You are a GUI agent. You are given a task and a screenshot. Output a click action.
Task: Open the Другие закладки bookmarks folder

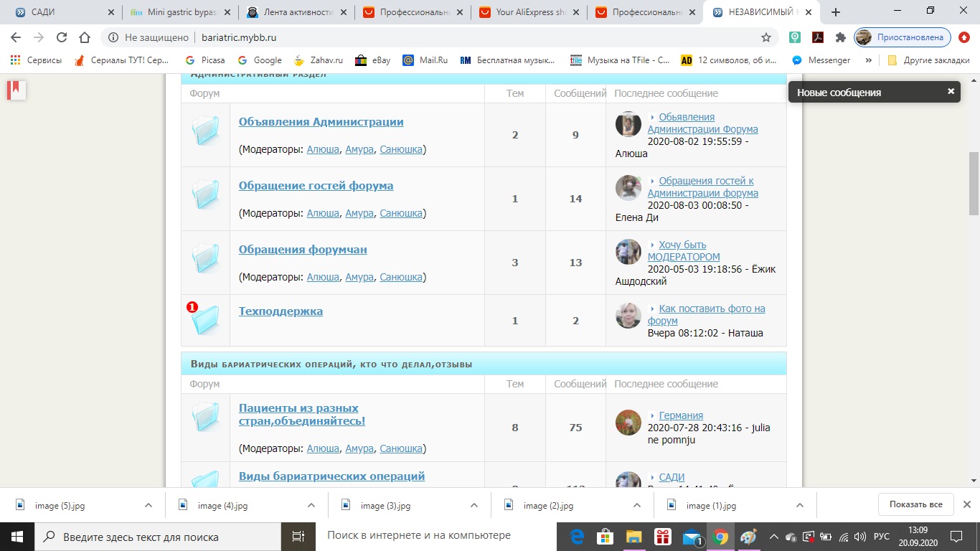[x=928, y=60]
